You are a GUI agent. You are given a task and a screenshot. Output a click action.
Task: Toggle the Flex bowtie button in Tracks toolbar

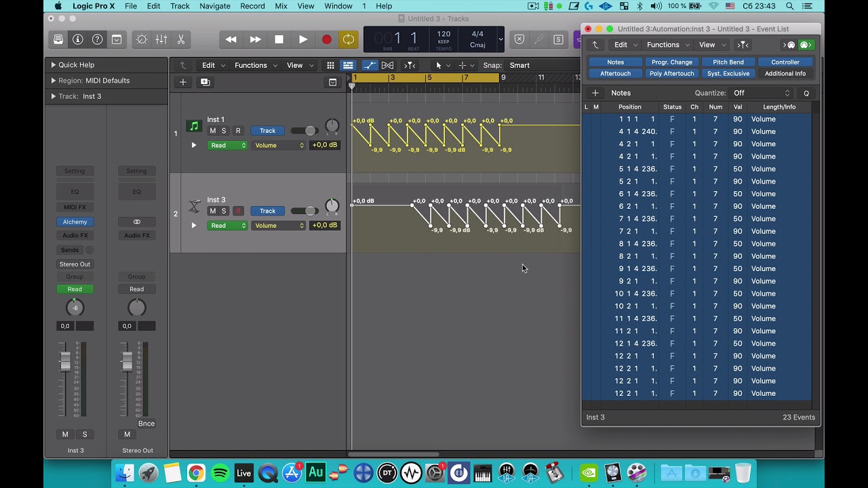387,65
